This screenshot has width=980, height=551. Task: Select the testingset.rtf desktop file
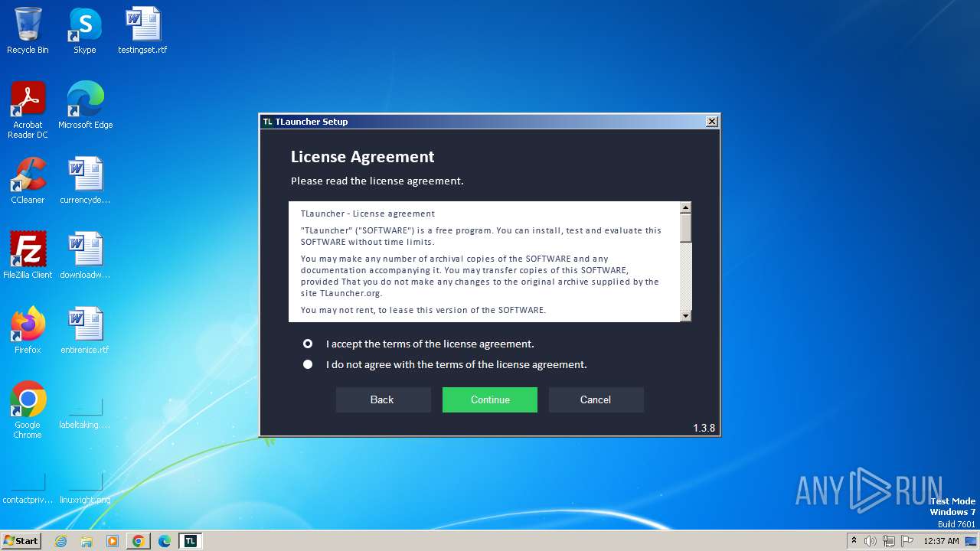142,31
